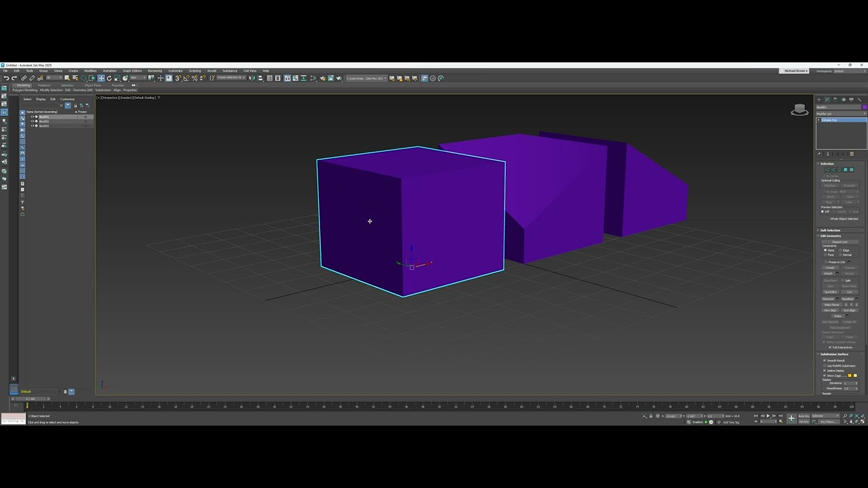Toggle the selection lock padlock icon
868x488 pixels.
651,416
